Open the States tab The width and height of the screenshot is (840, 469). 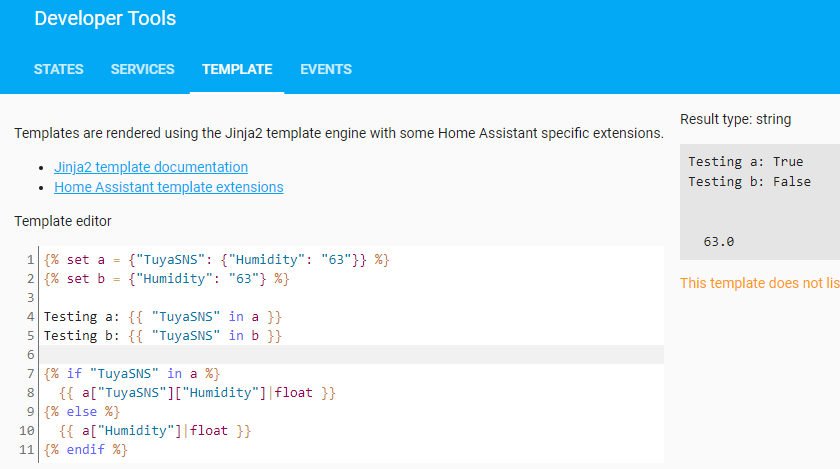tap(59, 69)
